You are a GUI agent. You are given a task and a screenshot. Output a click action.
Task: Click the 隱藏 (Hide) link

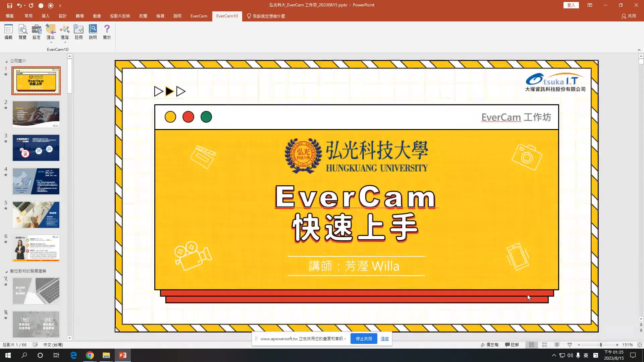click(385, 339)
